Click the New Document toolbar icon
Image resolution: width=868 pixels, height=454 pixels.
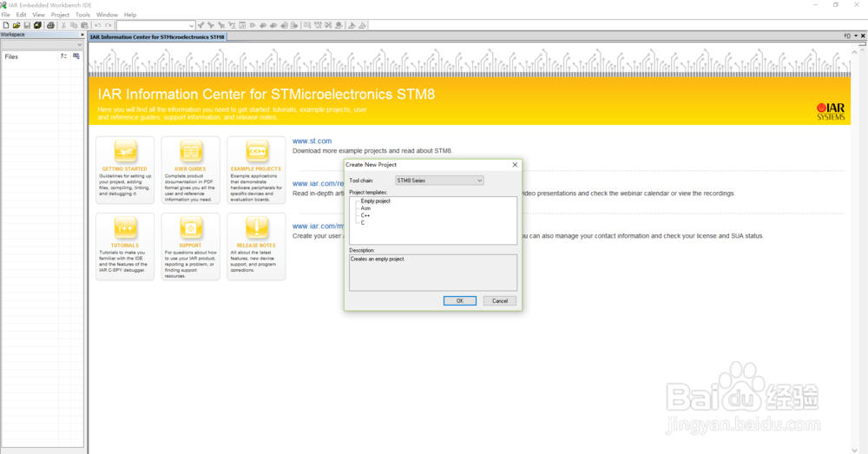6,25
